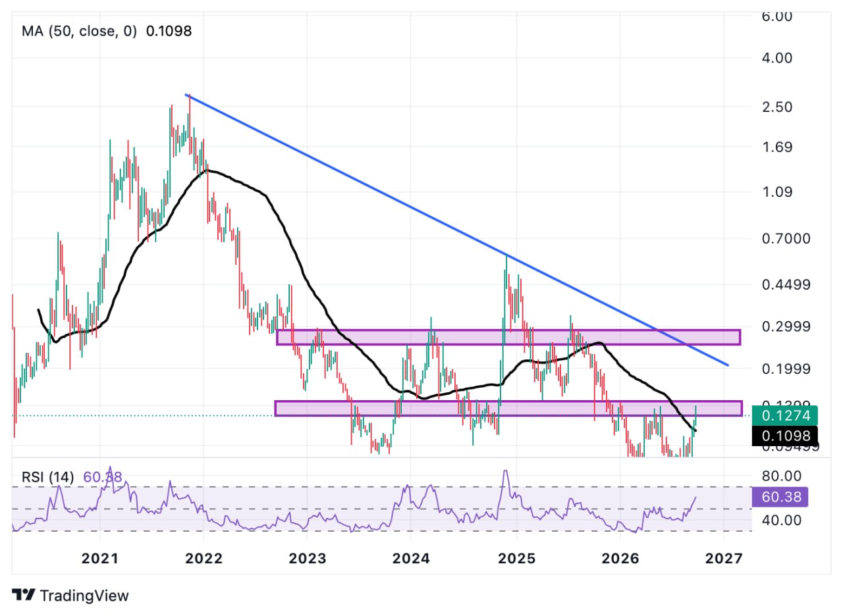Click the 1.09 price axis label

pos(776,192)
